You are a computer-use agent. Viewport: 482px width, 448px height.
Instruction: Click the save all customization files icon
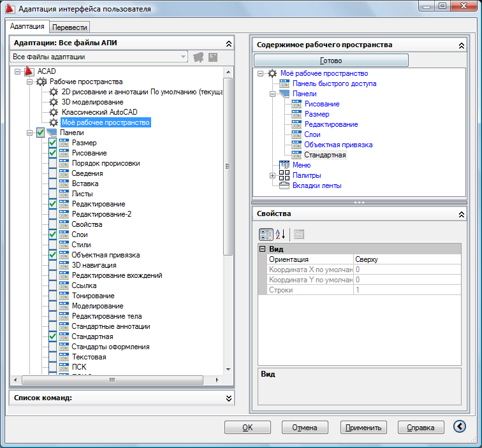[213, 57]
